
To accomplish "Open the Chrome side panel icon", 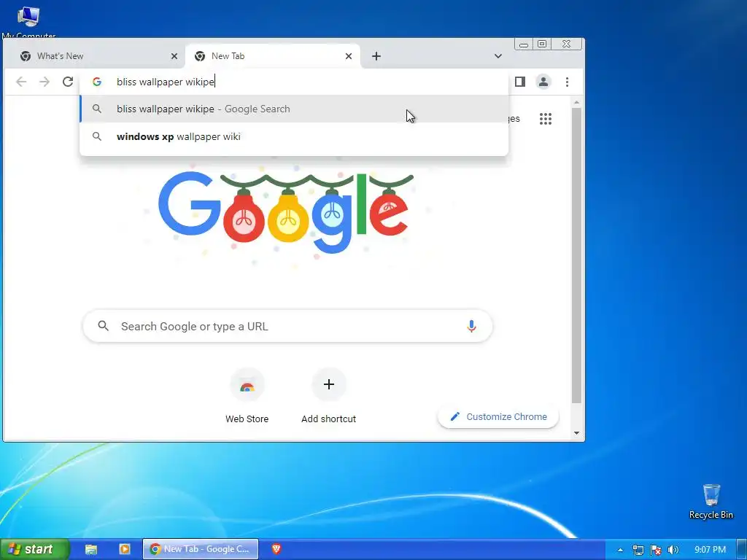I will (519, 82).
